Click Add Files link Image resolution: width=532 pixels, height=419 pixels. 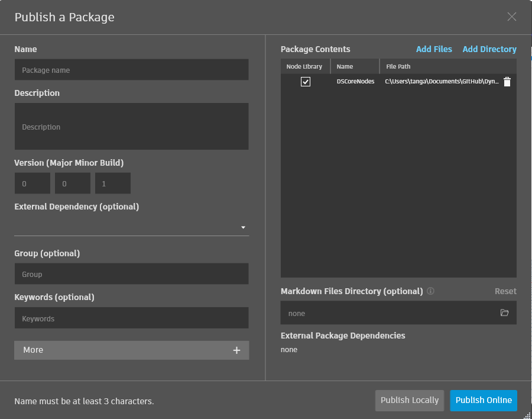tap(434, 49)
